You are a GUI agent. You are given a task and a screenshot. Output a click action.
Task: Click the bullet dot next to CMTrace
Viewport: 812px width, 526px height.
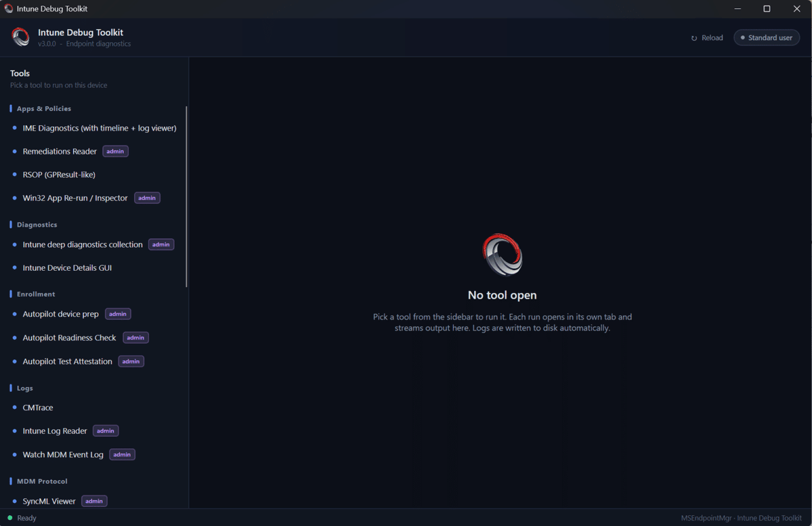coord(14,408)
